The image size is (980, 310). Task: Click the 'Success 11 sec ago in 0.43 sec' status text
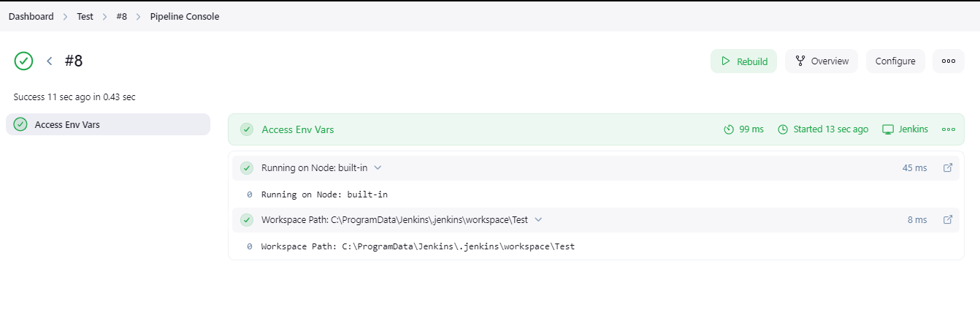[x=74, y=97]
